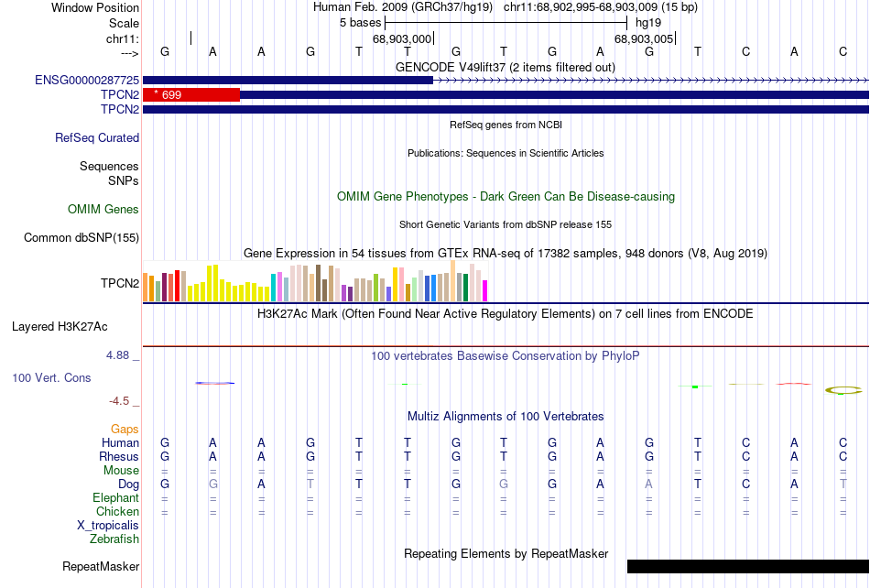Click the hg19 label next to scale bar
870x588 pixels.
coord(648,23)
